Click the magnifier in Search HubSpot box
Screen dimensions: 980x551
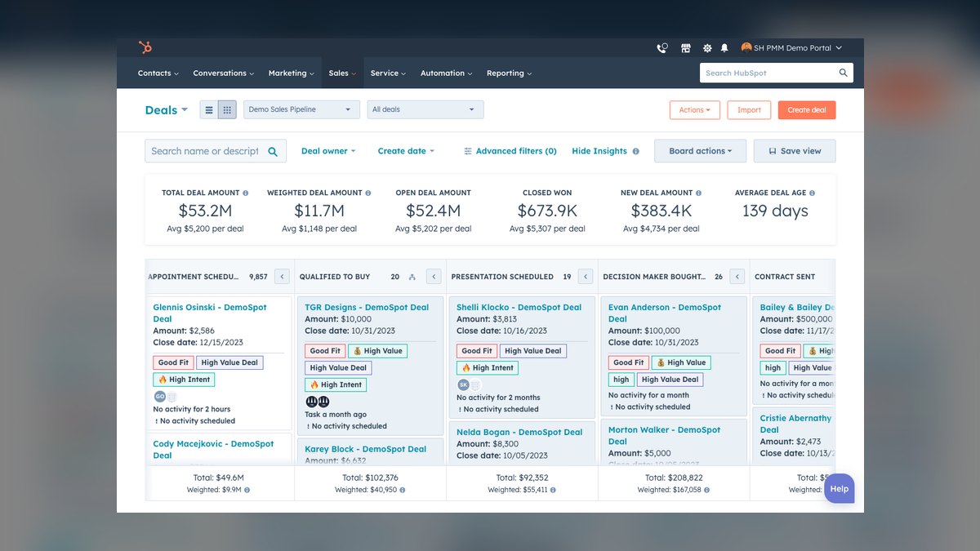(x=844, y=73)
